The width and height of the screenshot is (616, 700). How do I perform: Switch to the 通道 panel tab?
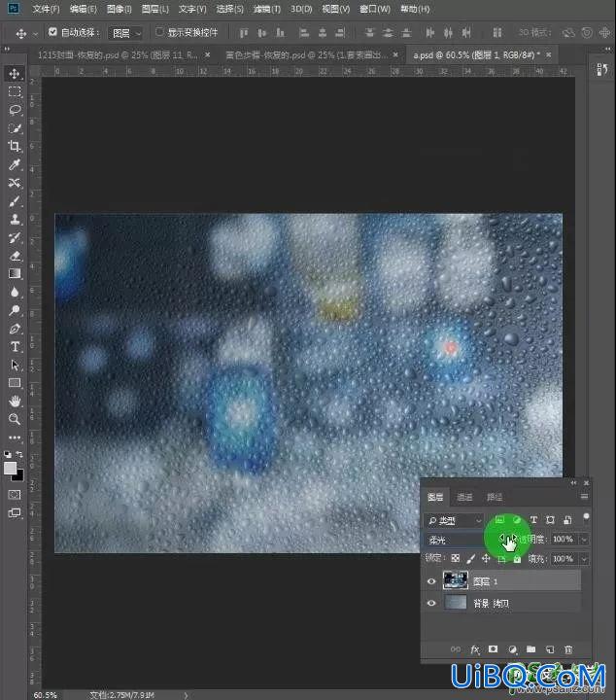tap(464, 497)
